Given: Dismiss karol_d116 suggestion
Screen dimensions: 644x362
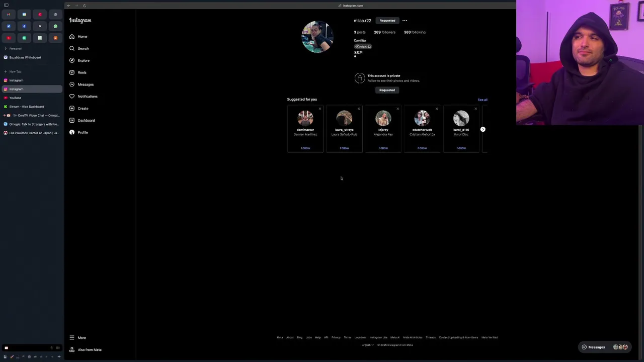Looking at the screenshot, I should 475,109.
